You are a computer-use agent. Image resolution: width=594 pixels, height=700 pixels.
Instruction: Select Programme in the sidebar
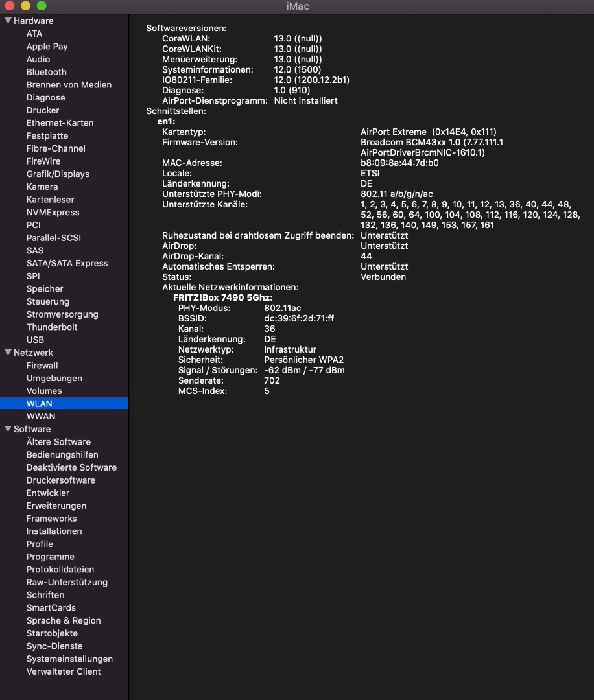pyautogui.click(x=50, y=557)
